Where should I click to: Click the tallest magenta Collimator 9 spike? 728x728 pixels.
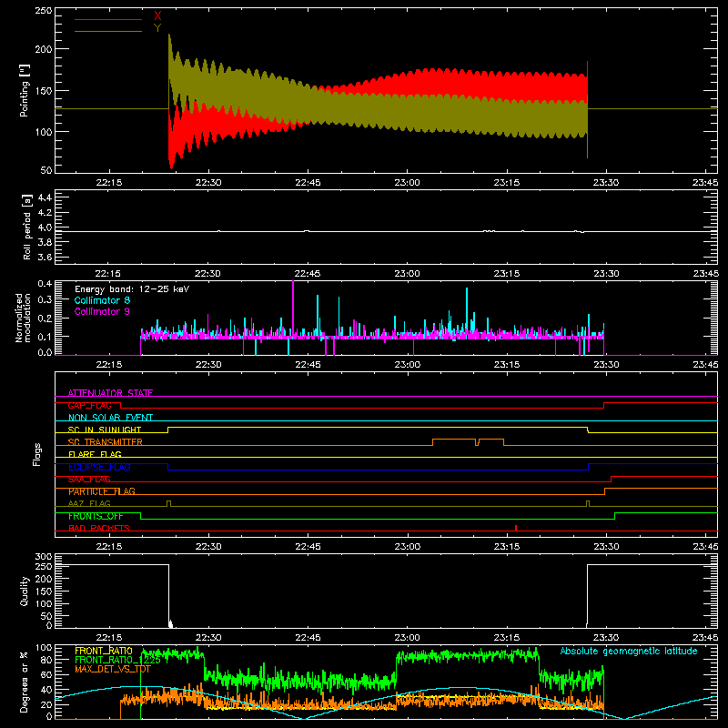tap(293, 308)
